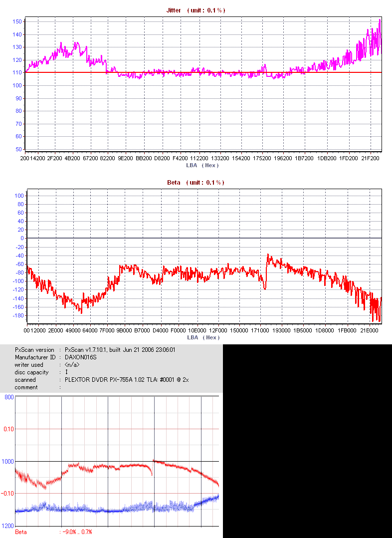Select the DAXON016S manufacturer value

tap(81, 357)
